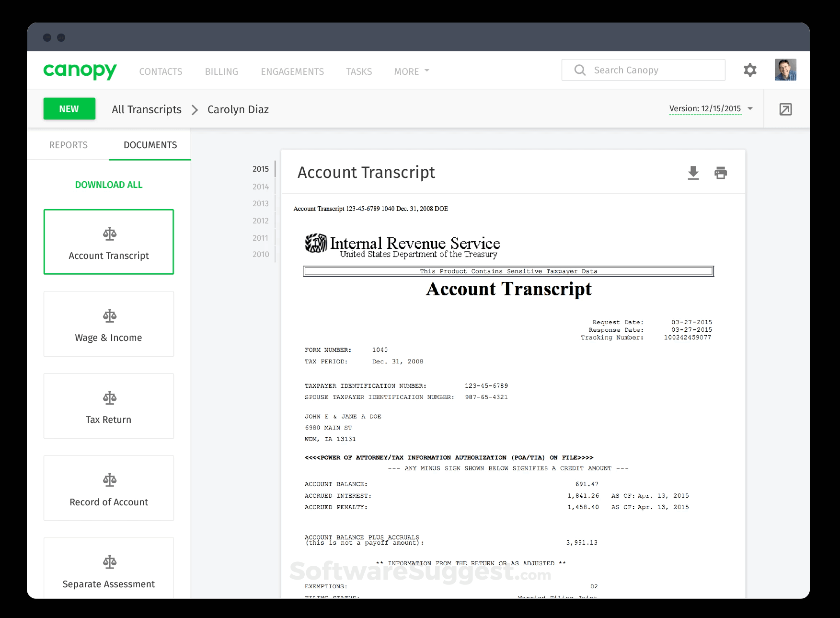
Task: Select the 2010 transcript year
Action: [260, 255]
